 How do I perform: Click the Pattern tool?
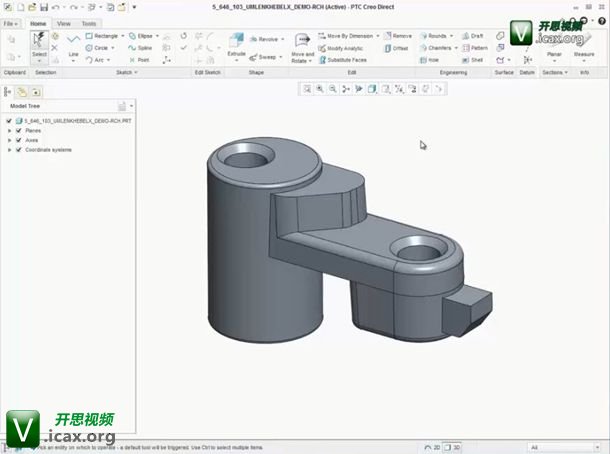[474, 48]
